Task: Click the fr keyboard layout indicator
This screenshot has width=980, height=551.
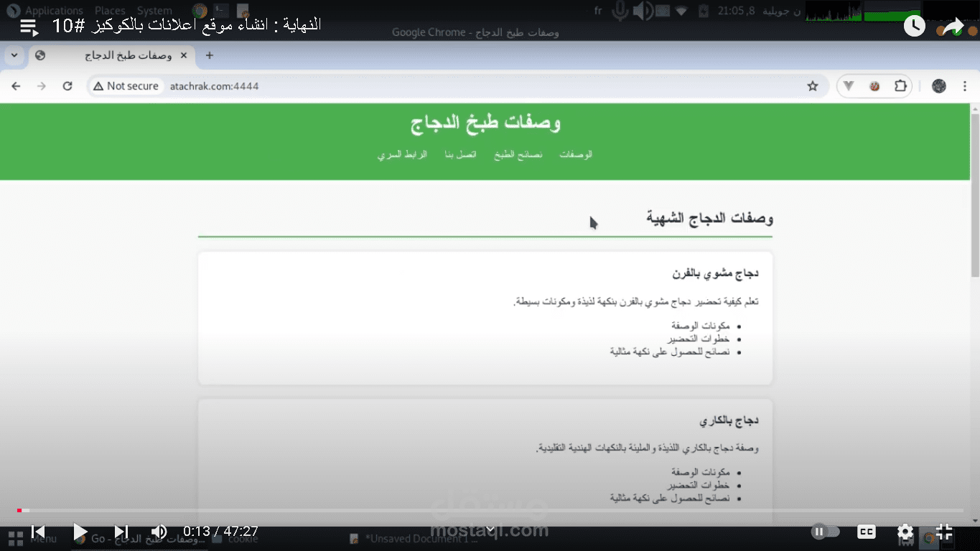Action: pos(598,11)
